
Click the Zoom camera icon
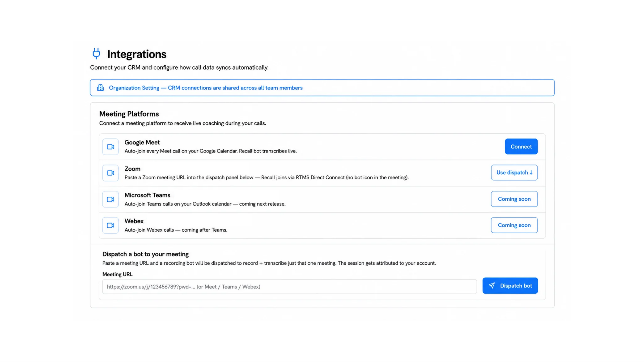110,173
